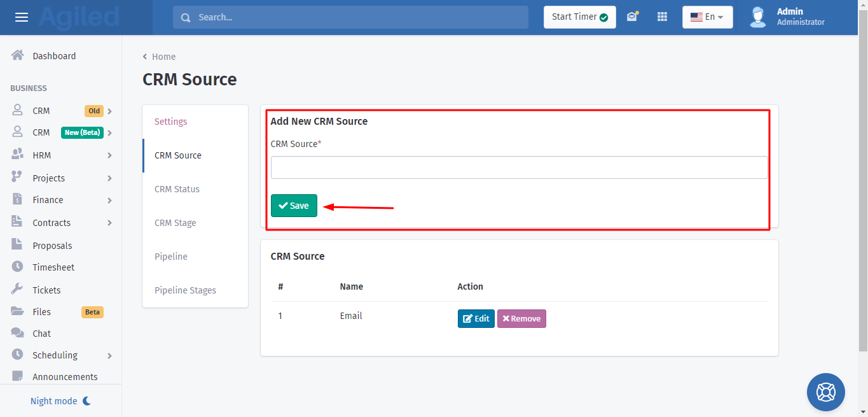This screenshot has height=417, width=868.
Task: Open Chat in the sidebar
Action: click(x=41, y=334)
